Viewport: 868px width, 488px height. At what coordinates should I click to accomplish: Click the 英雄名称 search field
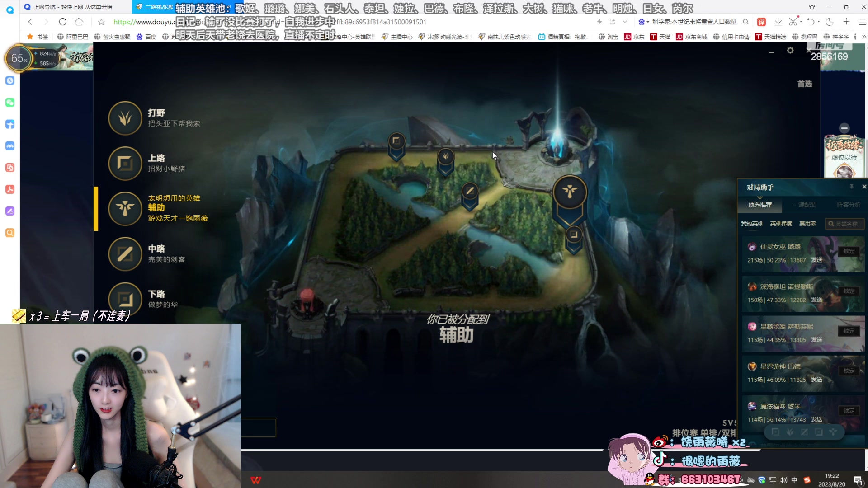(844, 224)
